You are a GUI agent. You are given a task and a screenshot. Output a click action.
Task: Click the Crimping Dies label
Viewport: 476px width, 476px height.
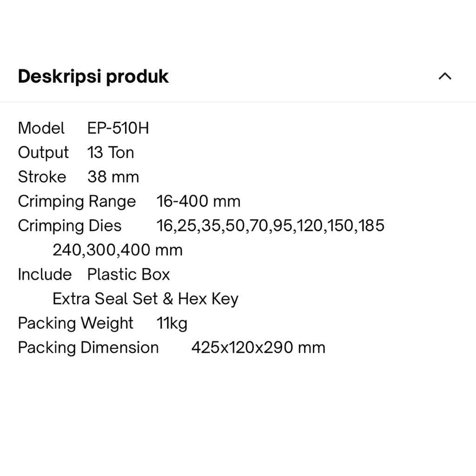(x=69, y=226)
